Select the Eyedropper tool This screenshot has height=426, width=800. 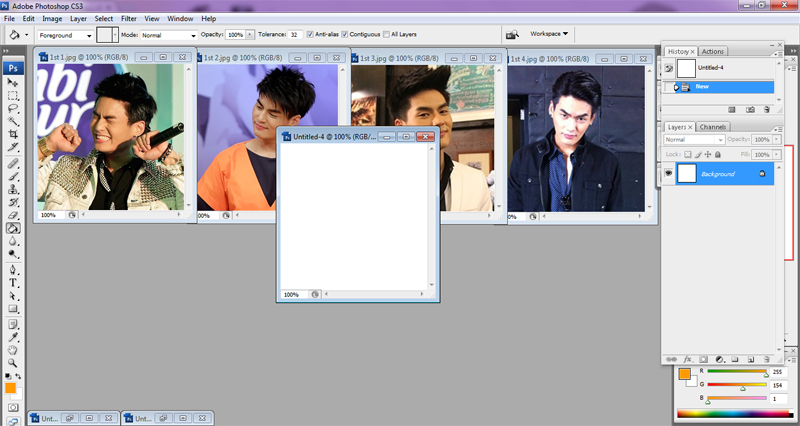(13, 337)
